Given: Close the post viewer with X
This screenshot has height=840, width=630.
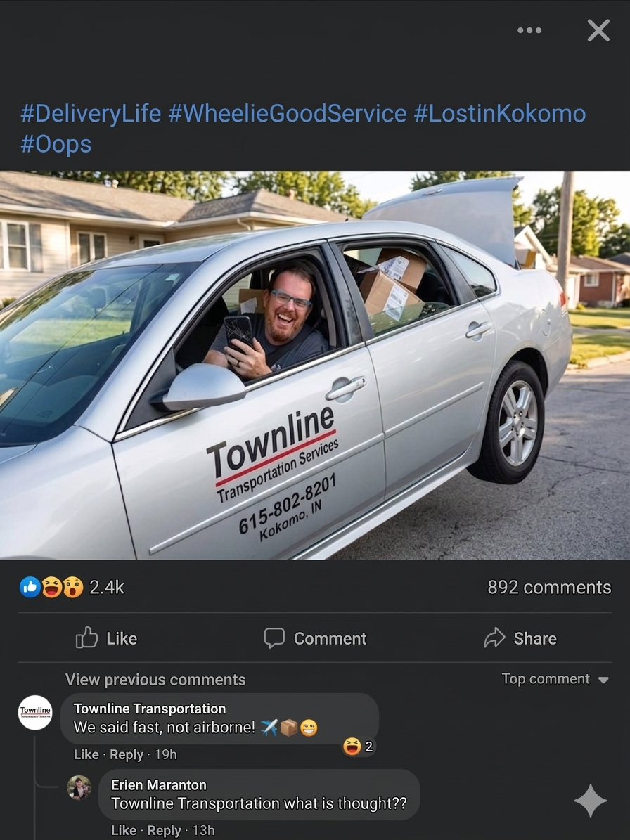Looking at the screenshot, I should click(x=598, y=30).
